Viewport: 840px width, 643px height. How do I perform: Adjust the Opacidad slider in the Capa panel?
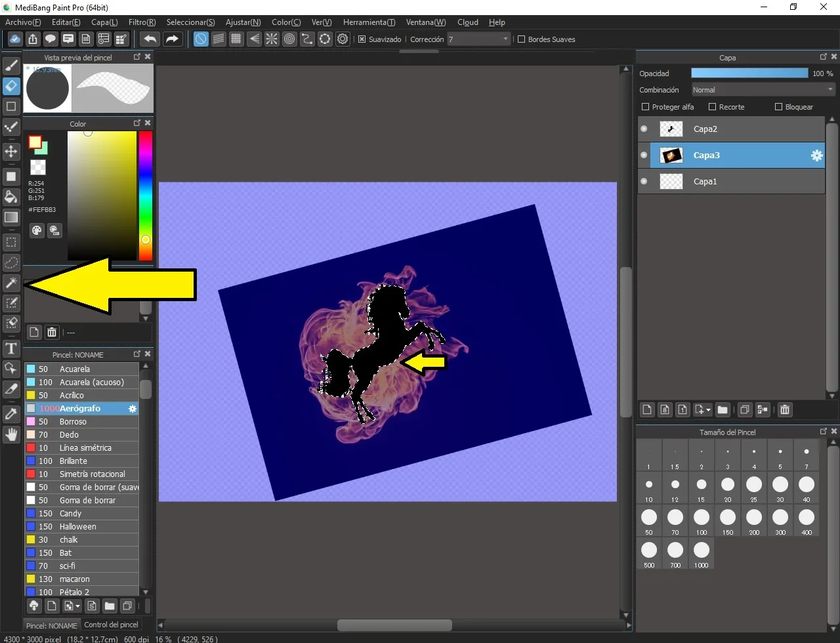tap(749, 73)
